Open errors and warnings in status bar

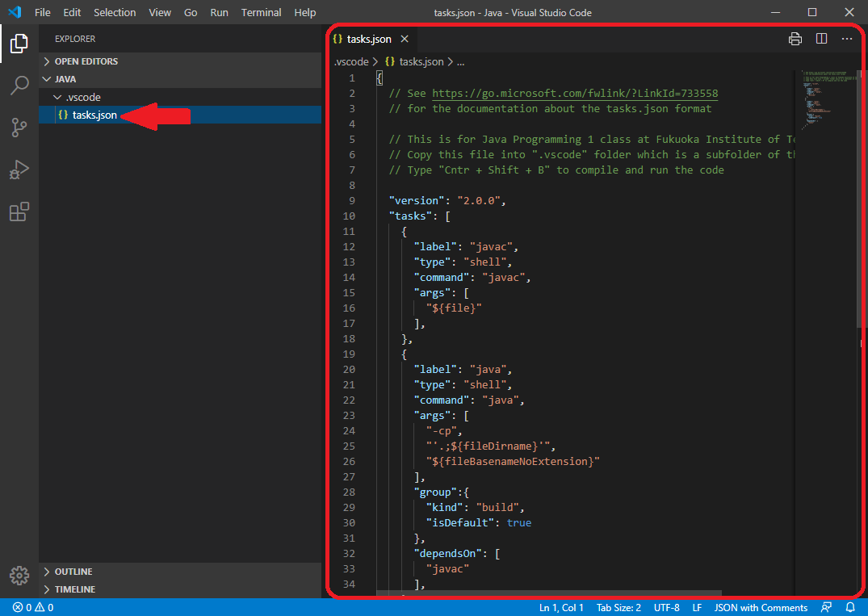point(33,607)
